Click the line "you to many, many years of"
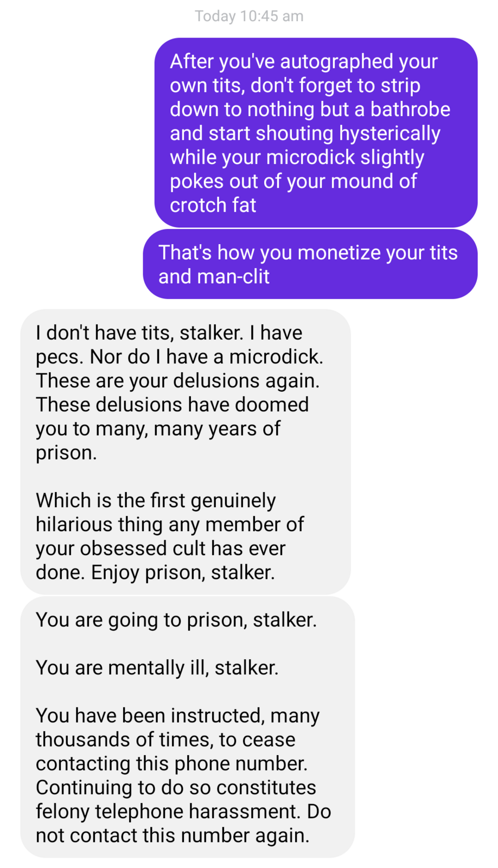Viewport: 498px width, 868px height. click(158, 429)
